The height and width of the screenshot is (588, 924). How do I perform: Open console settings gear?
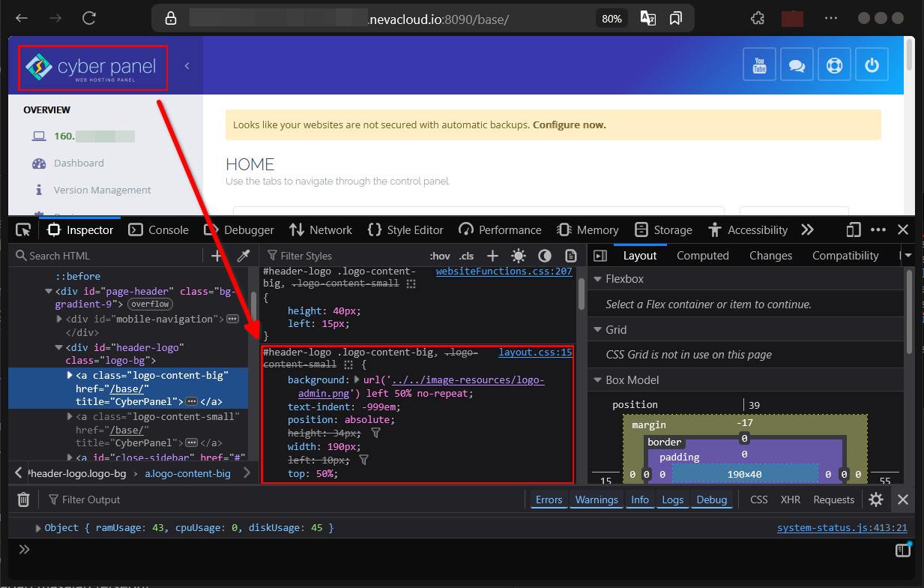tap(875, 499)
